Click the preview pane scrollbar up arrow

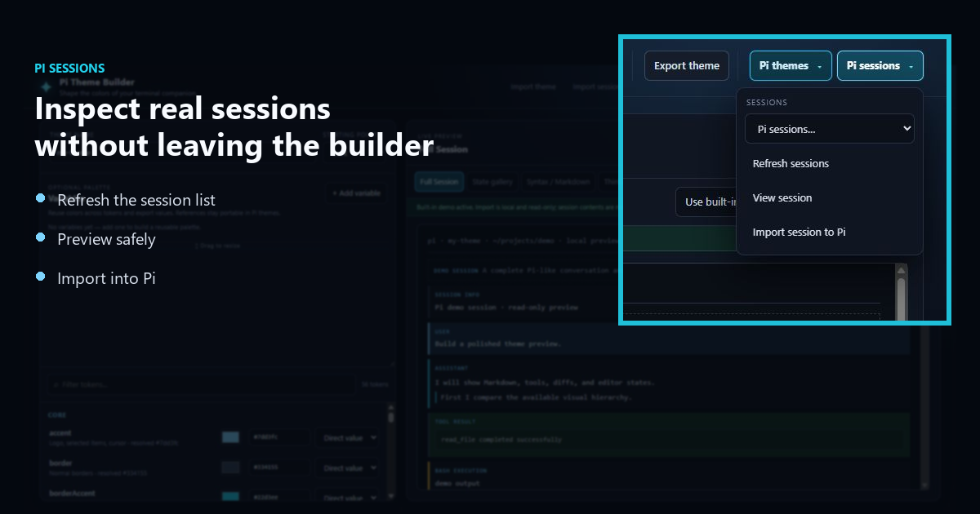point(901,270)
